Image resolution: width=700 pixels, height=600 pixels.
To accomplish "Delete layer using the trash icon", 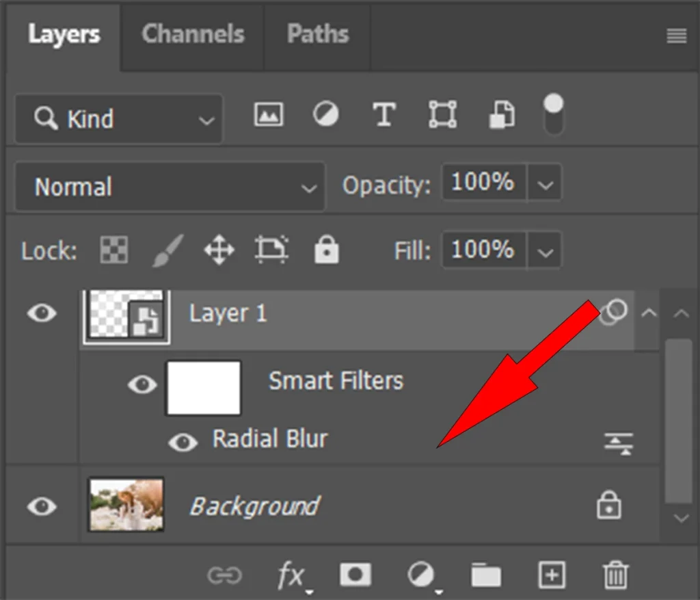I will coord(615,575).
